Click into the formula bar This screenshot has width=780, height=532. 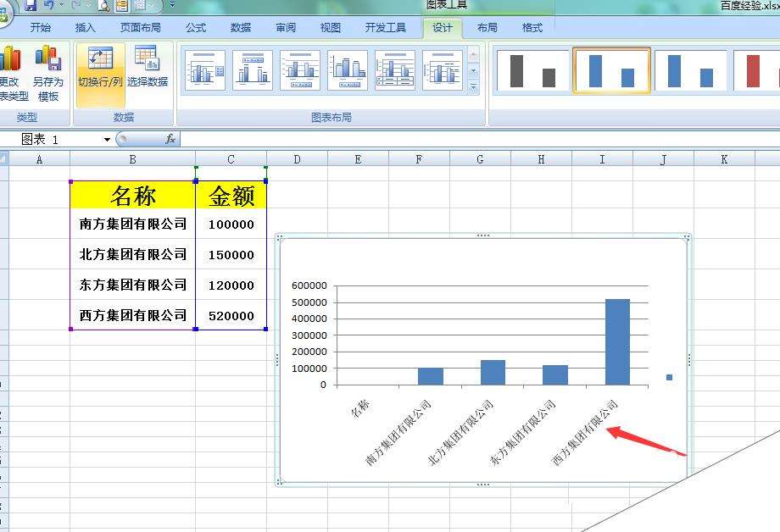pos(480,139)
